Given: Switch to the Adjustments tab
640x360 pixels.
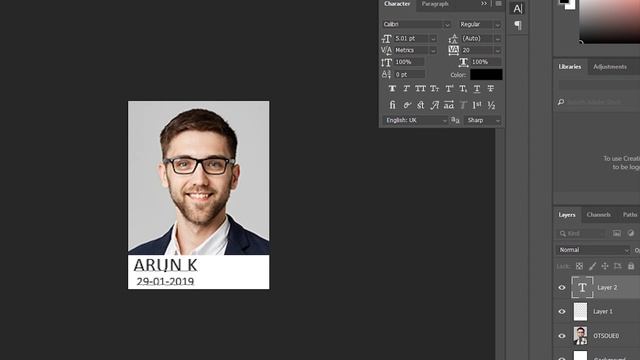Looking at the screenshot, I should (609, 67).
